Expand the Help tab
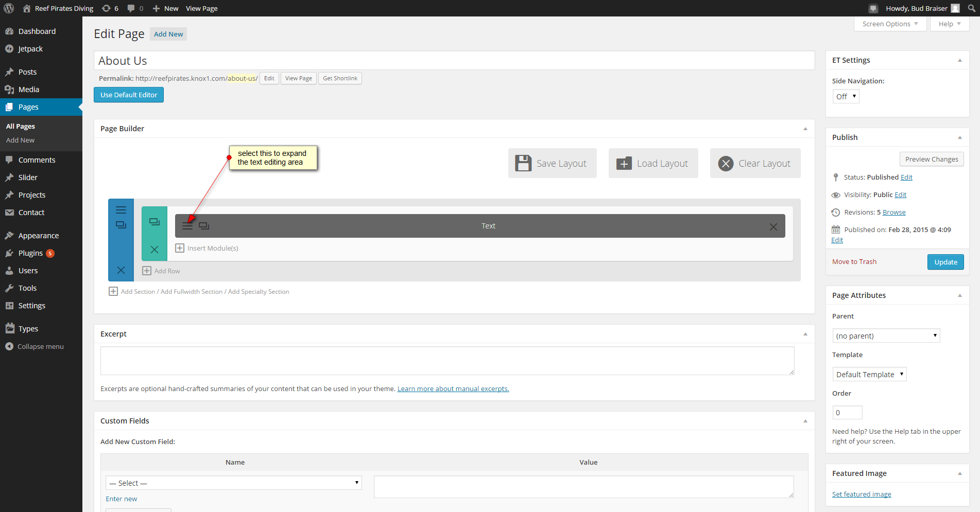 (950, 24)
